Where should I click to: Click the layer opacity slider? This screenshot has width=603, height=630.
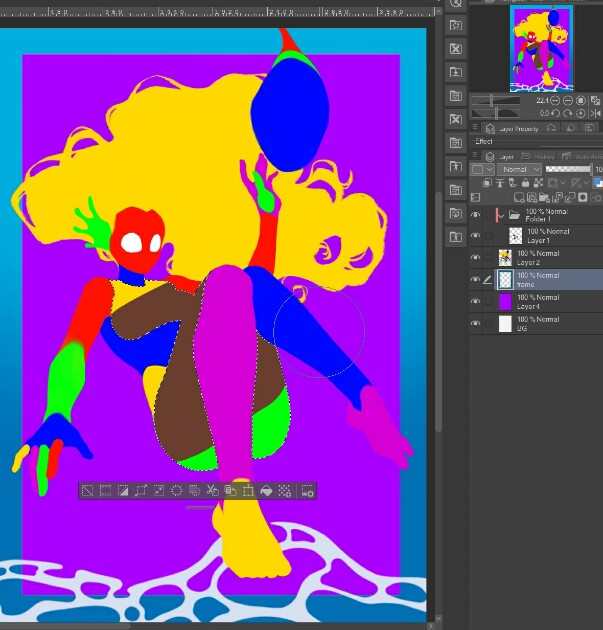pos(569,170)
